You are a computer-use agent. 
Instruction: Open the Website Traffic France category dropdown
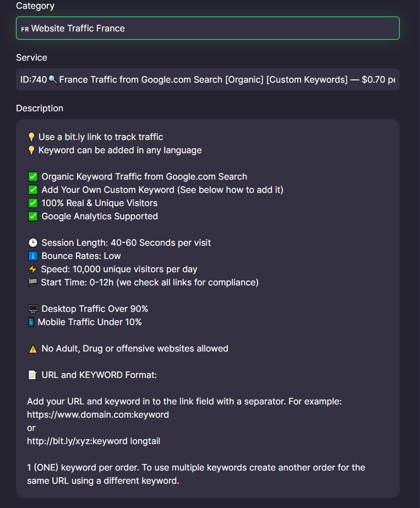point(208,28)
